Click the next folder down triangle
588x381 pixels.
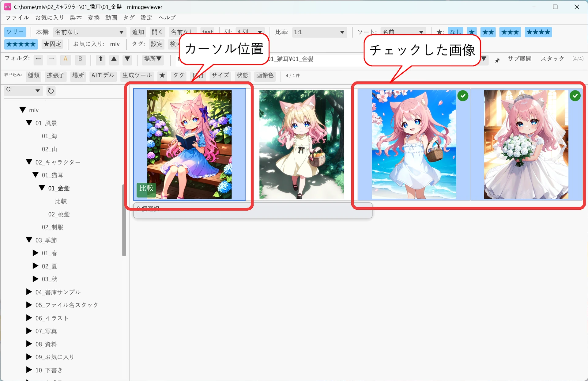click(127, 59)
